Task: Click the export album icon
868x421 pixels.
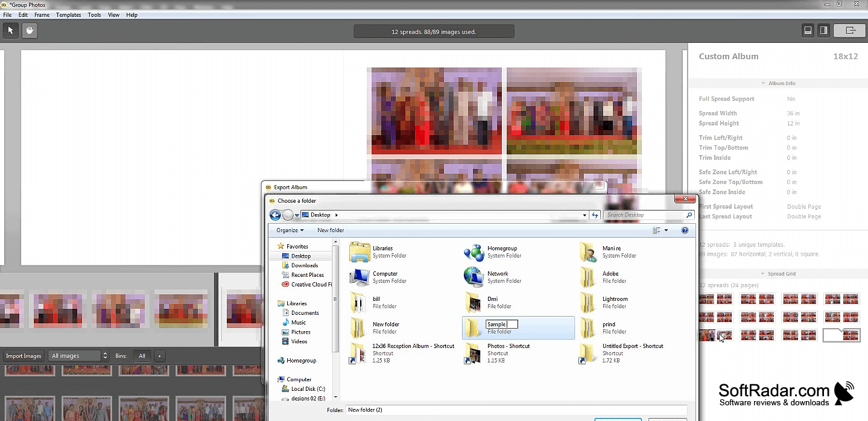Action: pos(851,30)
